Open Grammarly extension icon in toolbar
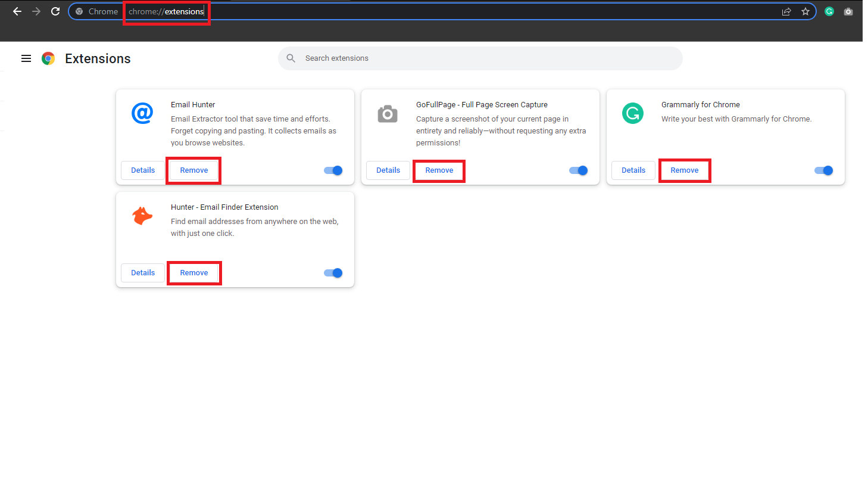Image resolution: width=868 pixels, height=491 pixels. click(x=829, y=11)
